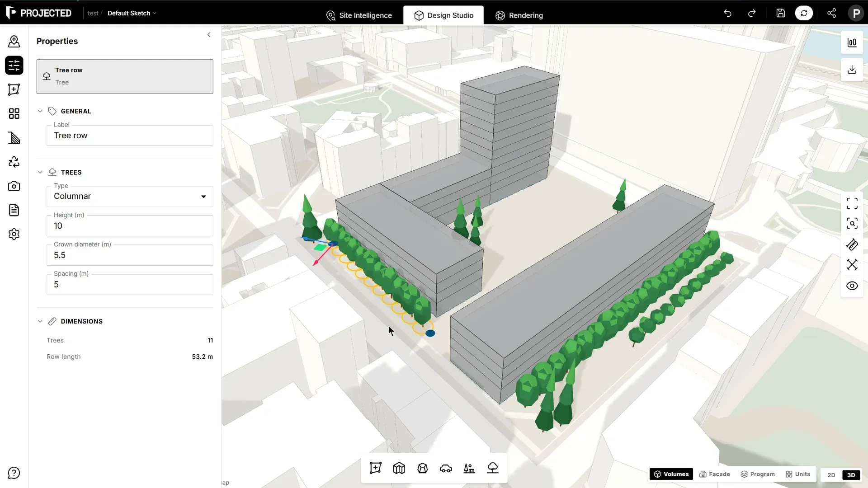Open the properties sliders sidebar icon
This screenshot has height=488, width=868.
(14, 66)
